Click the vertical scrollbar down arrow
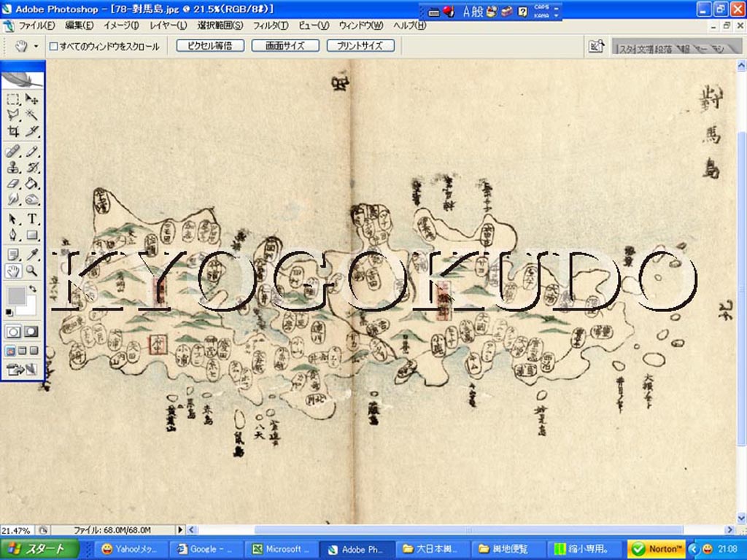 741,518
